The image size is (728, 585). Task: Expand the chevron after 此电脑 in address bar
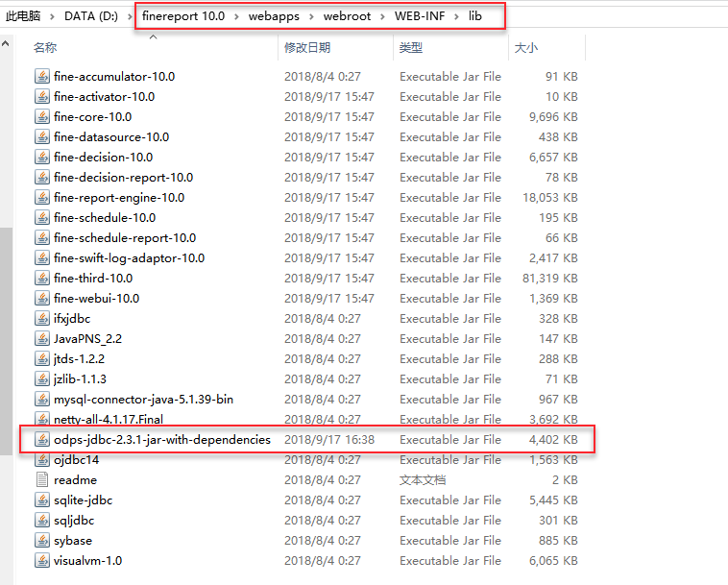coord(52,16)
